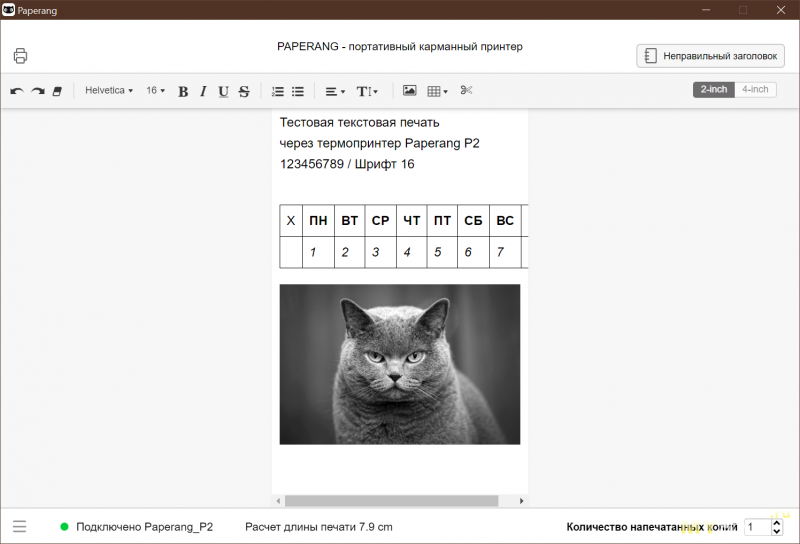Click table cell 'ВТ'
The height and width of the screenshot is (544, 800).
pos(349,220)
